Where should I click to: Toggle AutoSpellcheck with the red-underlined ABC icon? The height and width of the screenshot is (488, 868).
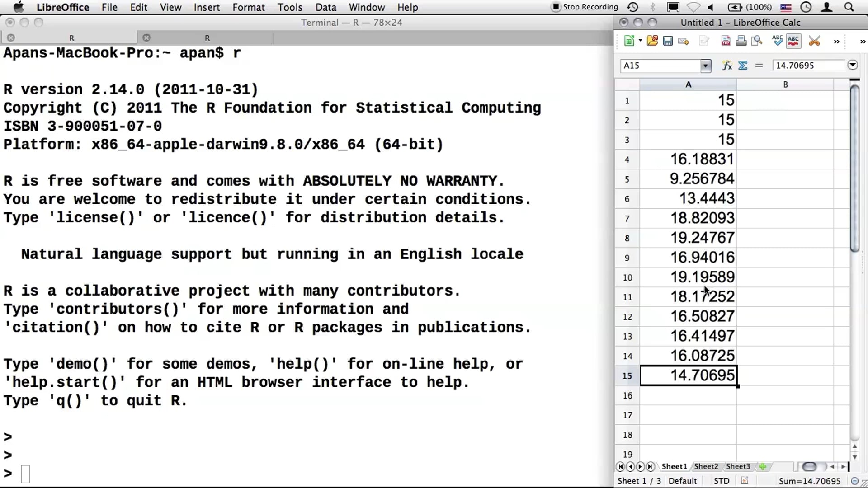click(793, 41)
